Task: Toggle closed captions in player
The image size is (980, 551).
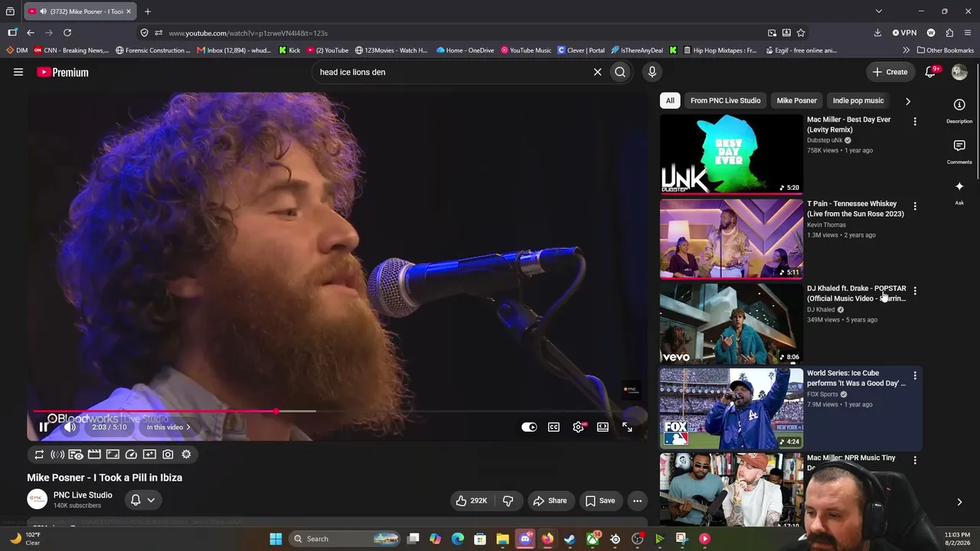Action: click(x=554, y=427)
